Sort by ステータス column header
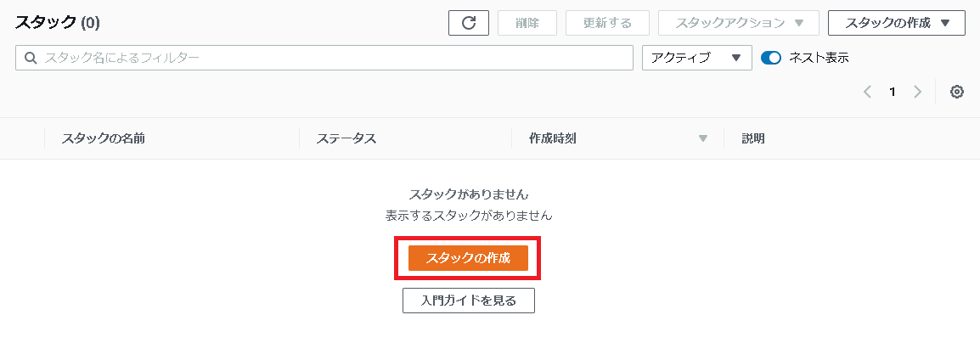Viewport: 980px width, 343px height. pyautogui.click(x=346, y=138)
